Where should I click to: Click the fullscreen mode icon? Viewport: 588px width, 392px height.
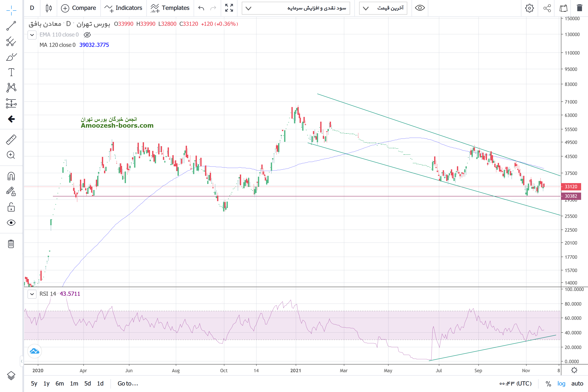point(229,8)
